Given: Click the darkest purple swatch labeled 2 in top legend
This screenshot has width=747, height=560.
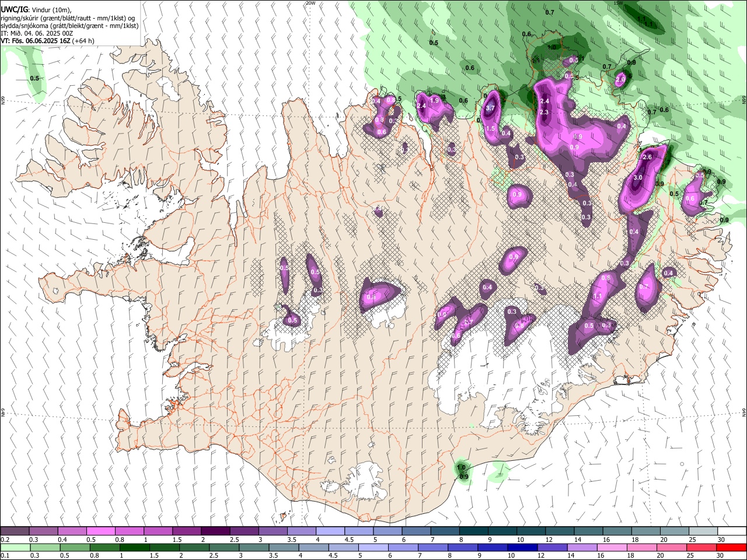Looking at the screenshot, I should tap(215, 531).
